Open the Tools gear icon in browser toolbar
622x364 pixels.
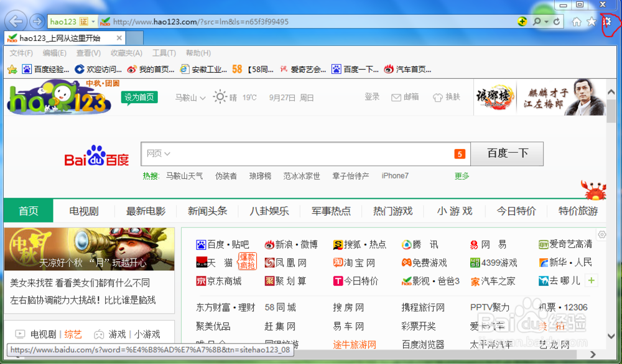[607, 22]
